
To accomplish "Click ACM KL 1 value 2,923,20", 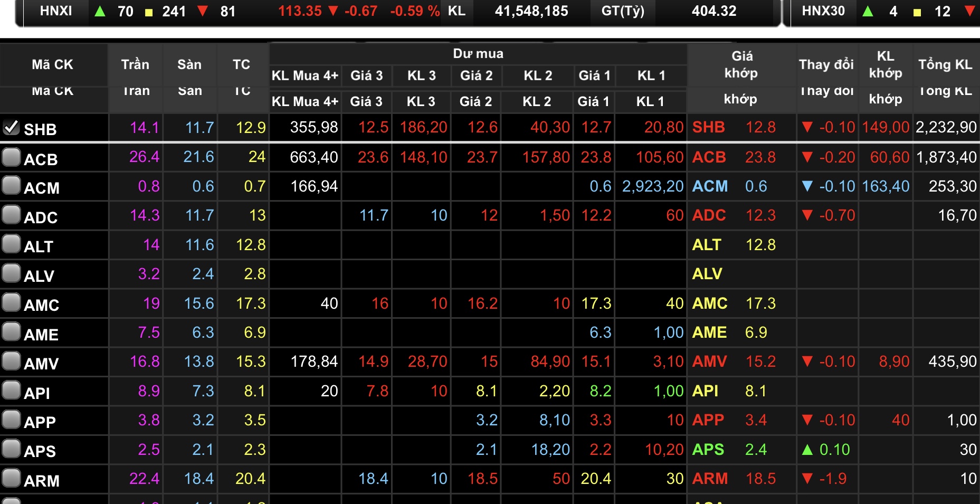I will (653, 186).
